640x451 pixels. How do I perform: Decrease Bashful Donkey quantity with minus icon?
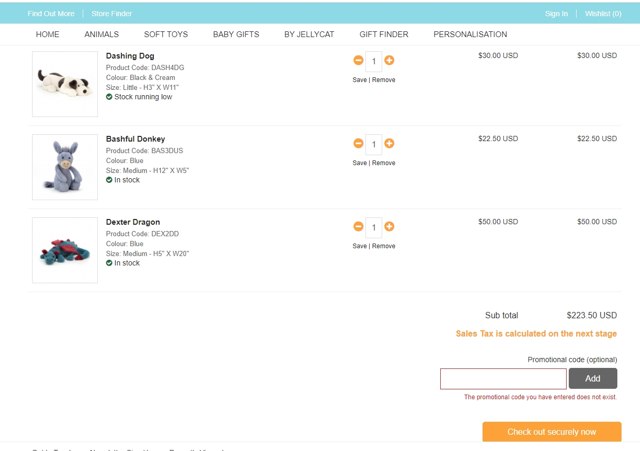click(358, 143)
